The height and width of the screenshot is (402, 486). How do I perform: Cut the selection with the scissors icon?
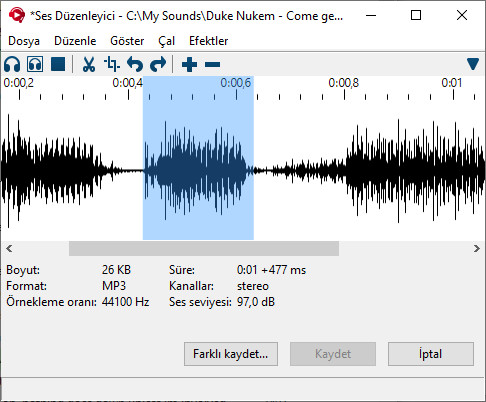(x=89, y=64)
